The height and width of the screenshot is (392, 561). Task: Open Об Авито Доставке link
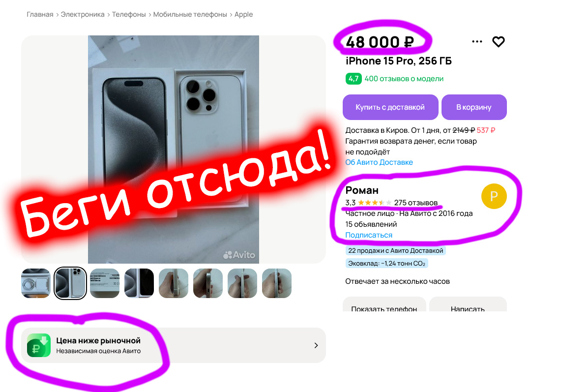pyautogui.click(x=379, y=162)
